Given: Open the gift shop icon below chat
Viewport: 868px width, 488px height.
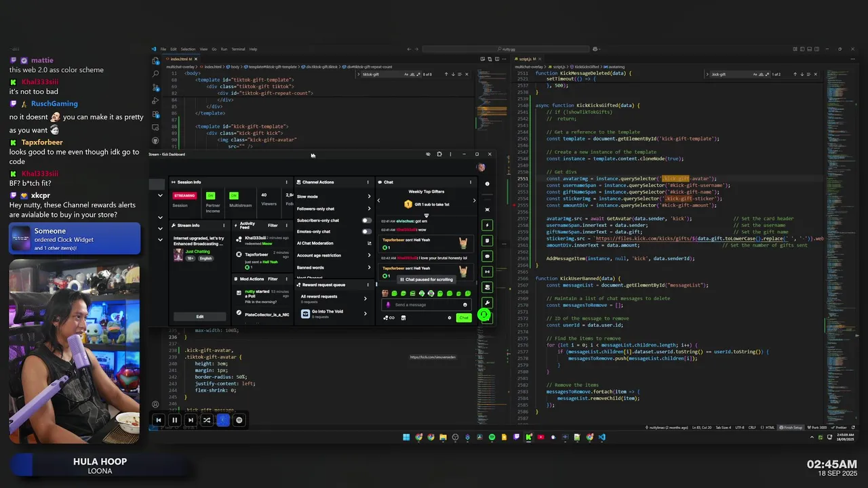Looking at the screenshot, I should click(403, 318).
